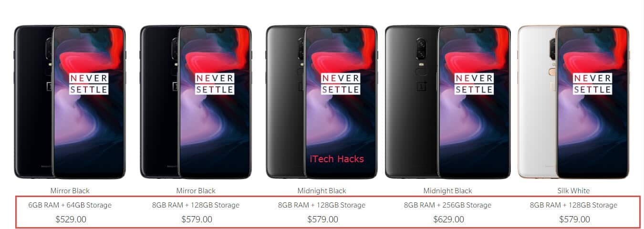Image resolution: width=644 pixels, height=229 pixels.
Task: Click the phone image with iTech Hacks watermark
Action: click(x=322, y=102)
